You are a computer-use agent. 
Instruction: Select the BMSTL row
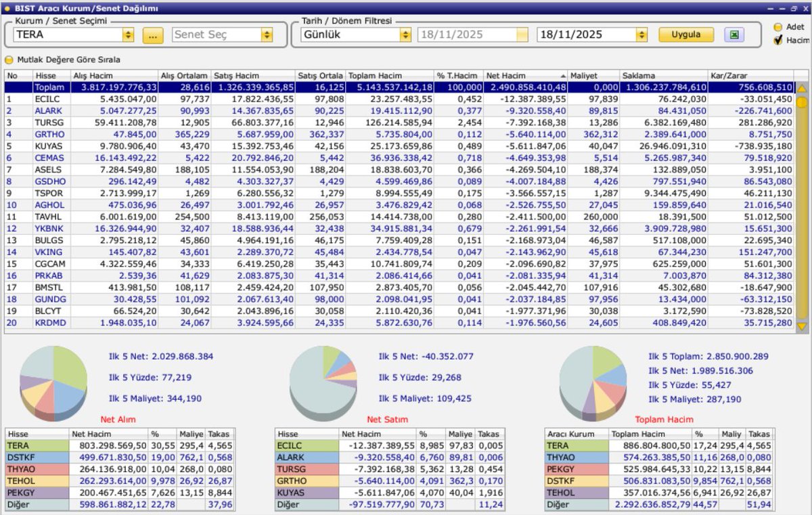399,287
